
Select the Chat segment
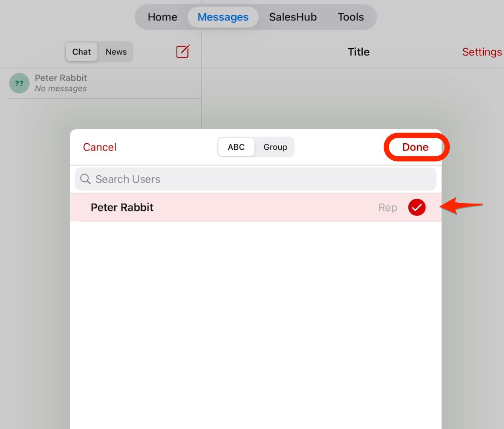click(x=82, y=52)
